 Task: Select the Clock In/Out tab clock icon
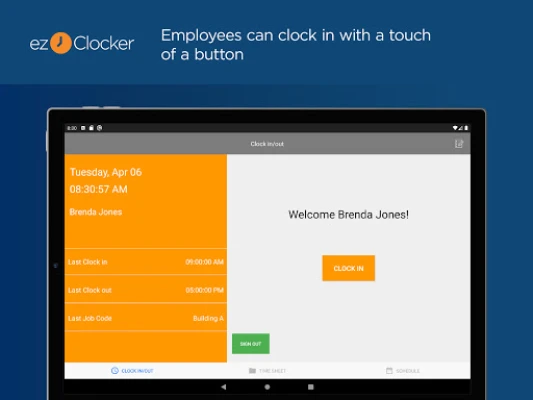click(115, 370)
